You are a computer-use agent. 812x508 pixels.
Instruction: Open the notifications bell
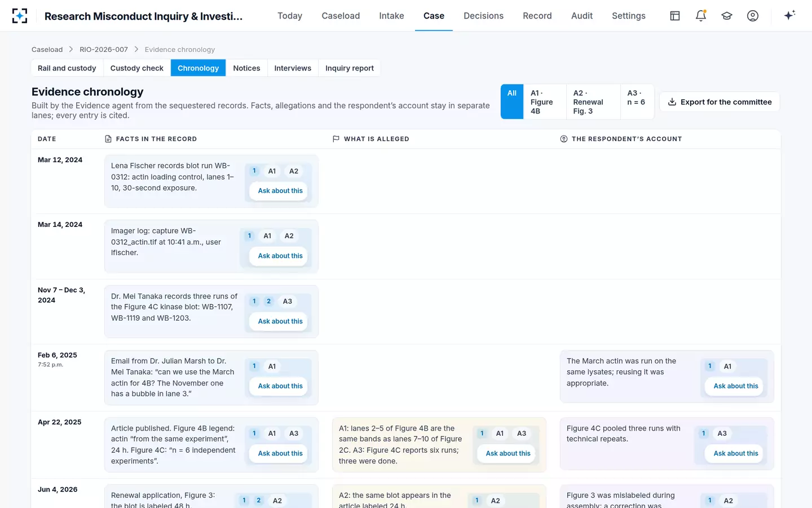click(x=701, y=16)
